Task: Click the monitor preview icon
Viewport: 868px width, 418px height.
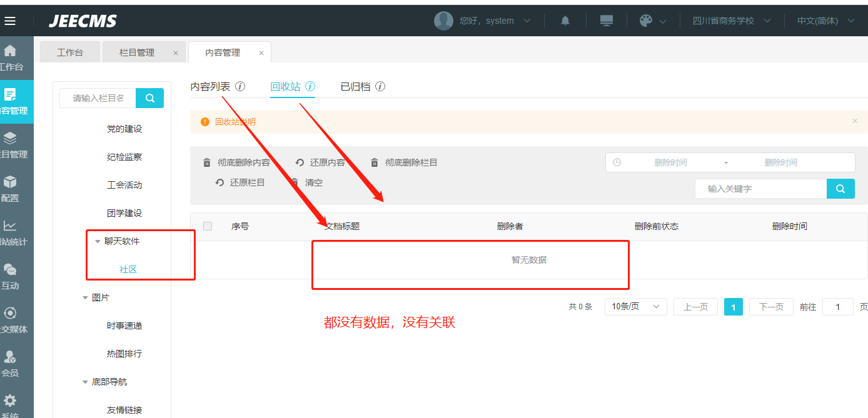Action: coord(606,21)
